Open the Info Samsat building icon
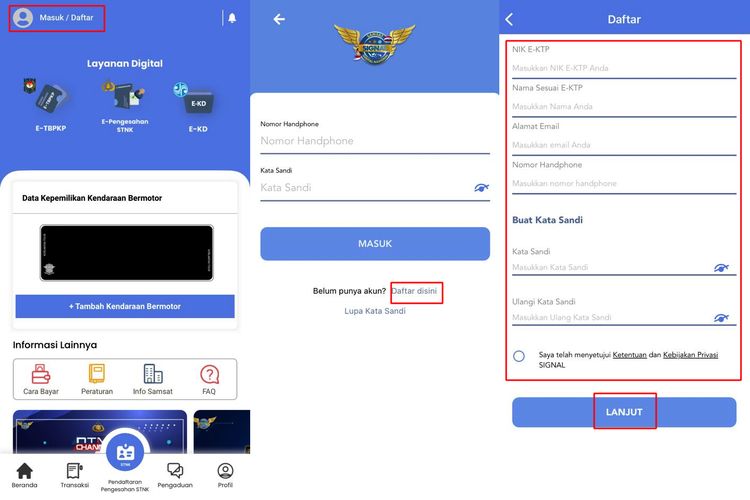The width and height of the screenshot is (750, 500). pyautogui.click(x=153, y=374)
